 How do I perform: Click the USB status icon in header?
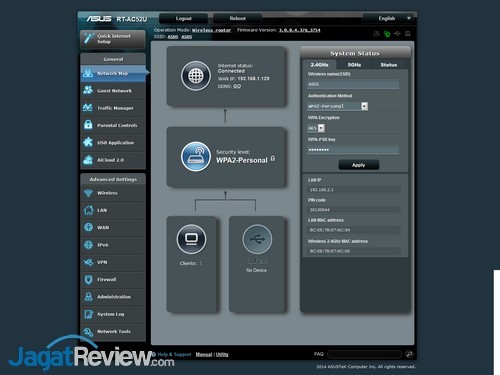(397, 34)
